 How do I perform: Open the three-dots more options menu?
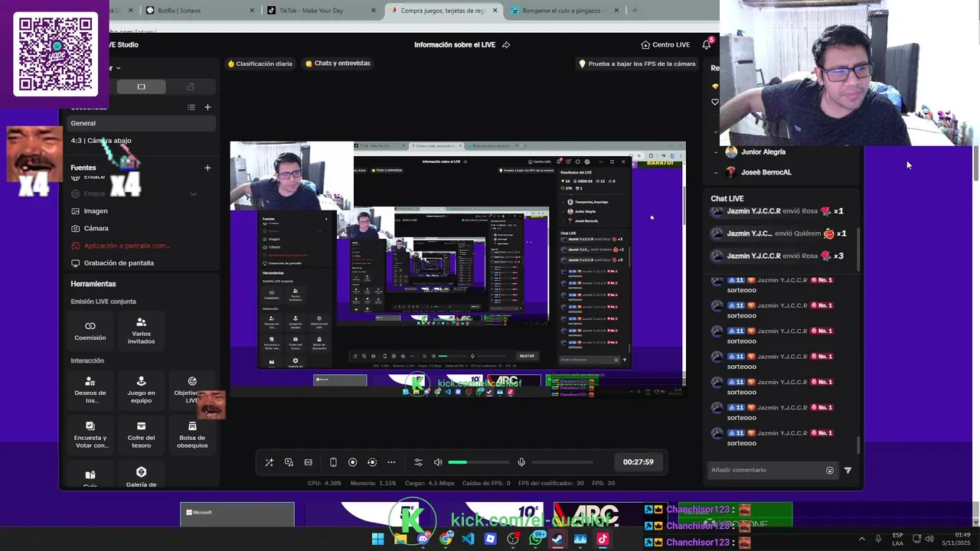point(391,462)
